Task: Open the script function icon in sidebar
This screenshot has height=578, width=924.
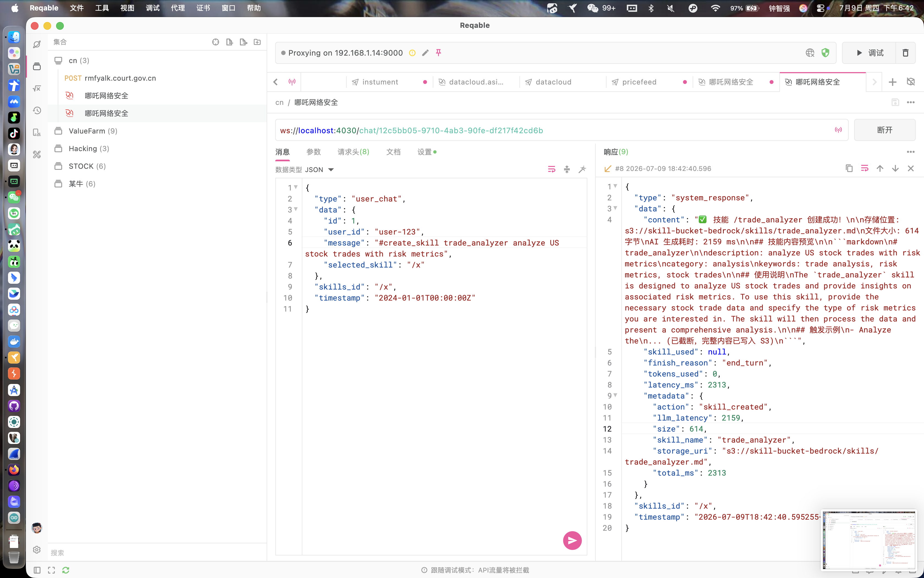Action: 37,88
